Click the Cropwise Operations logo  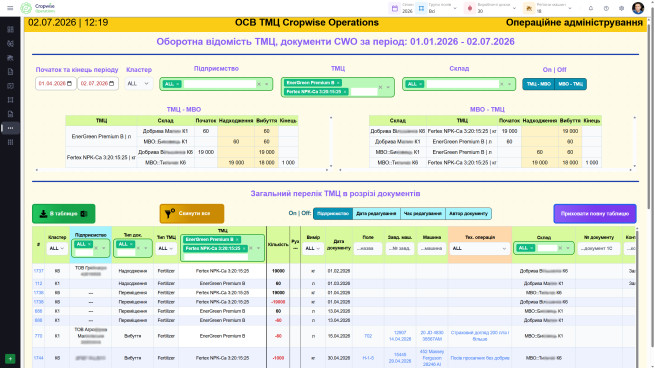tap(38, 8)
